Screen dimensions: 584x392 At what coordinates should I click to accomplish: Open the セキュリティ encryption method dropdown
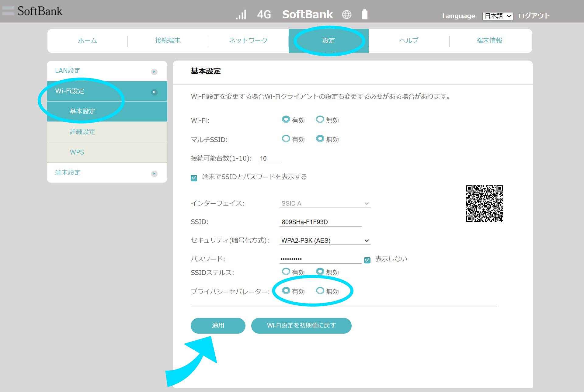click(325, 241)
